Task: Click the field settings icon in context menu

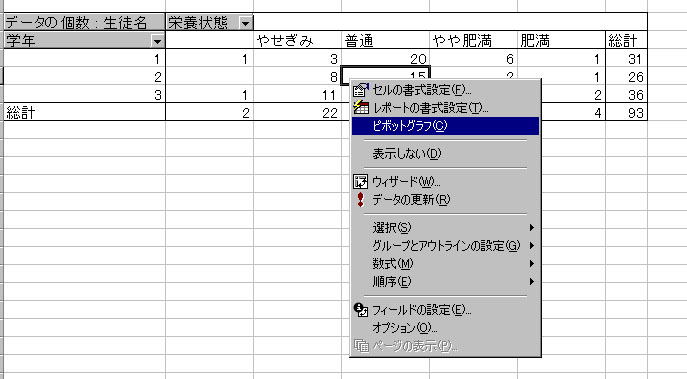Action: 361,310
